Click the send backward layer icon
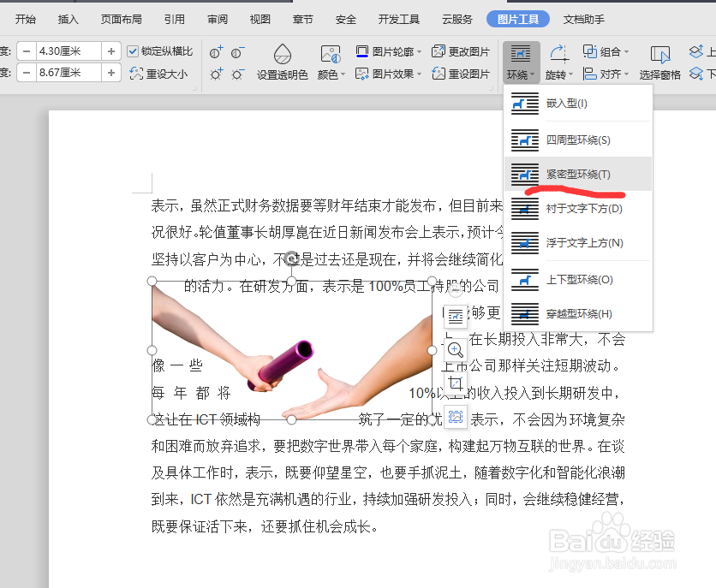 [697, 74]
